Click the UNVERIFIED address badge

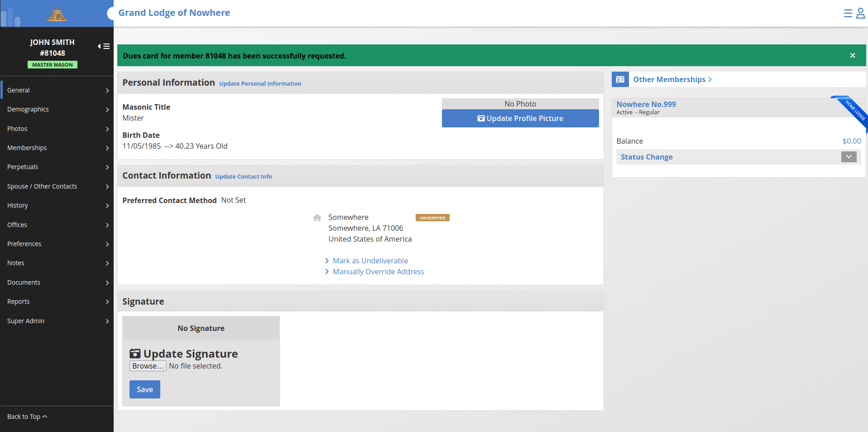click(432, 218)
